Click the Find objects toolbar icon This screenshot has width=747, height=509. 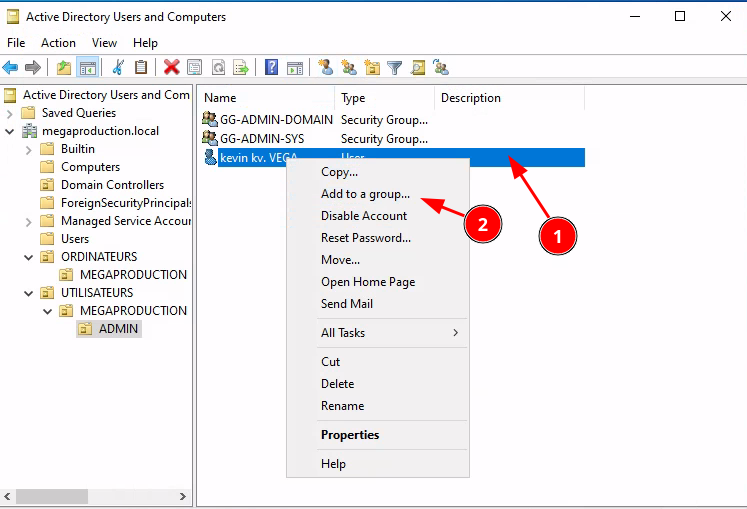pos(418,68)
